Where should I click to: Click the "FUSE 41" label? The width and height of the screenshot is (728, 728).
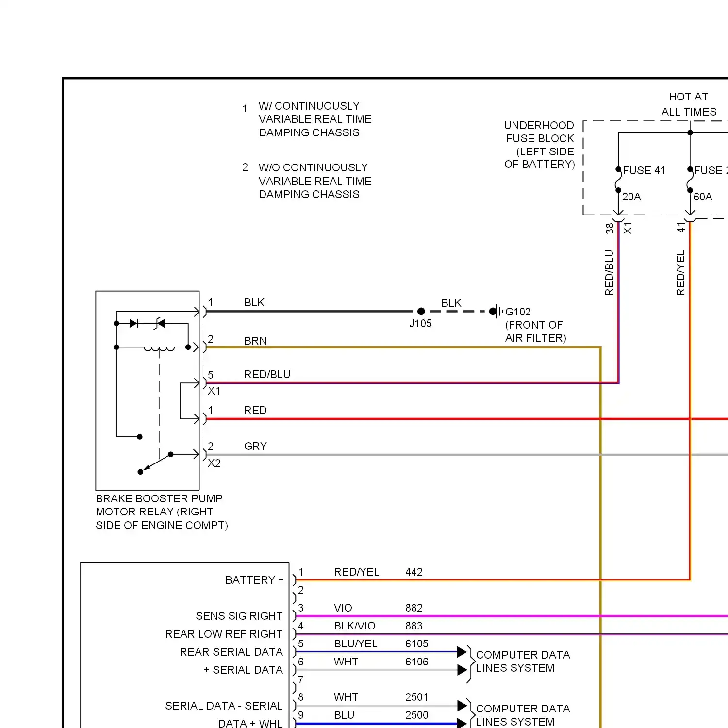pyautogui.click(x=644, y=171)
